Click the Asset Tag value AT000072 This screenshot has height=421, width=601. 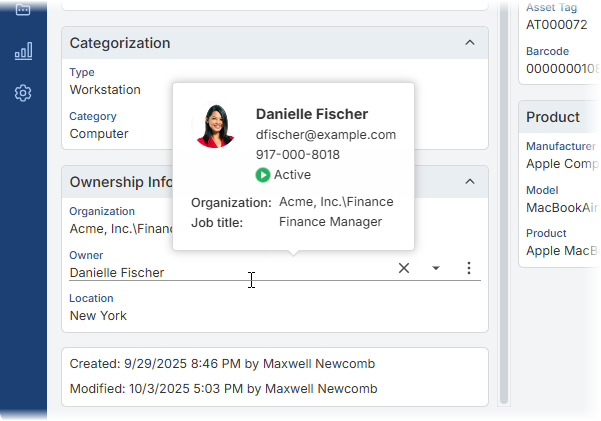(557, 25)
